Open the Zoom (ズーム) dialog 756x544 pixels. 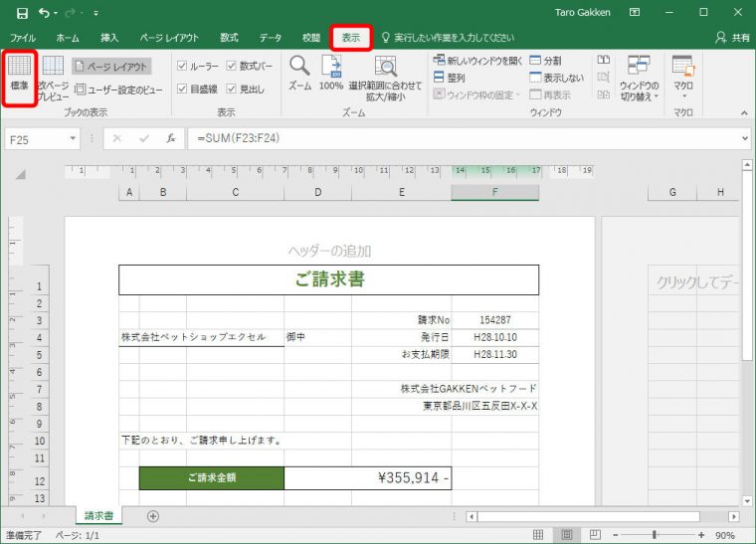point(299,74)
